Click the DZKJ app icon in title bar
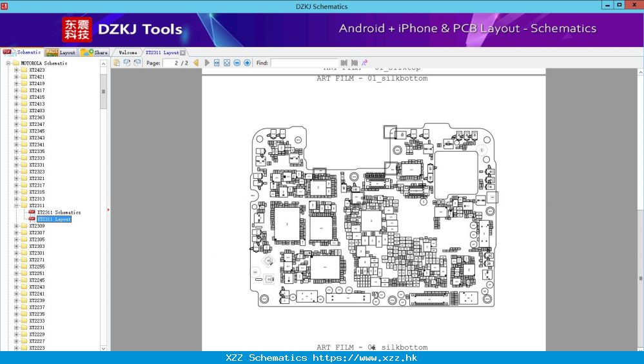The image size is (644, 364). click(x=4, y=6)
